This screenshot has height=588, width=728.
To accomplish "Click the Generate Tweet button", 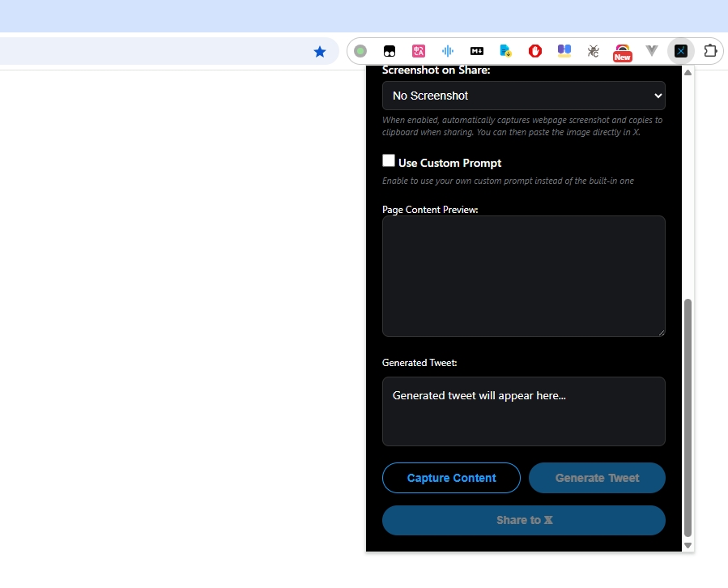I will 597,478.
